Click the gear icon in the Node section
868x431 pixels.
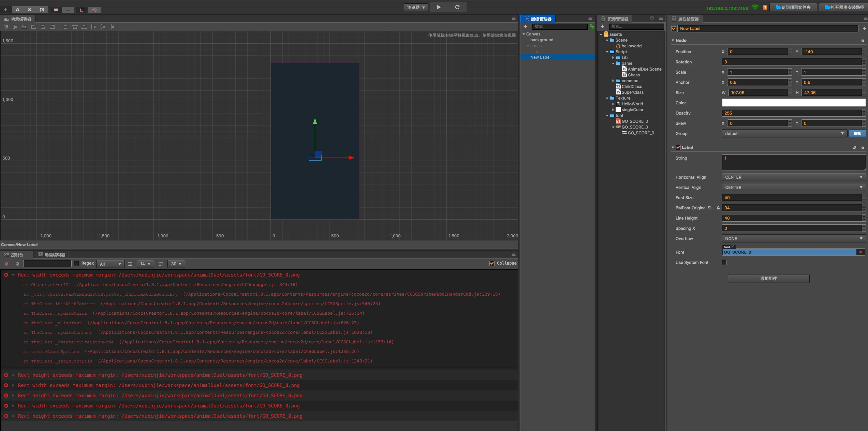(x=863, y=41)
